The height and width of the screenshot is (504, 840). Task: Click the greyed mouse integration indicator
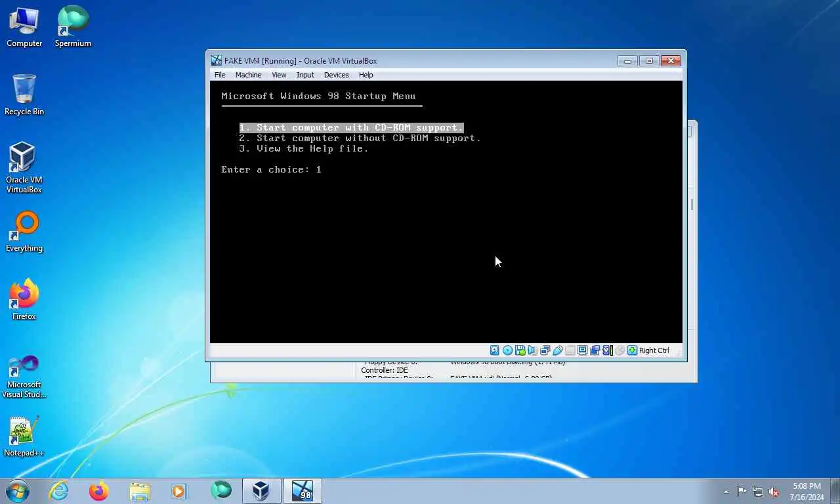(619, 350)
